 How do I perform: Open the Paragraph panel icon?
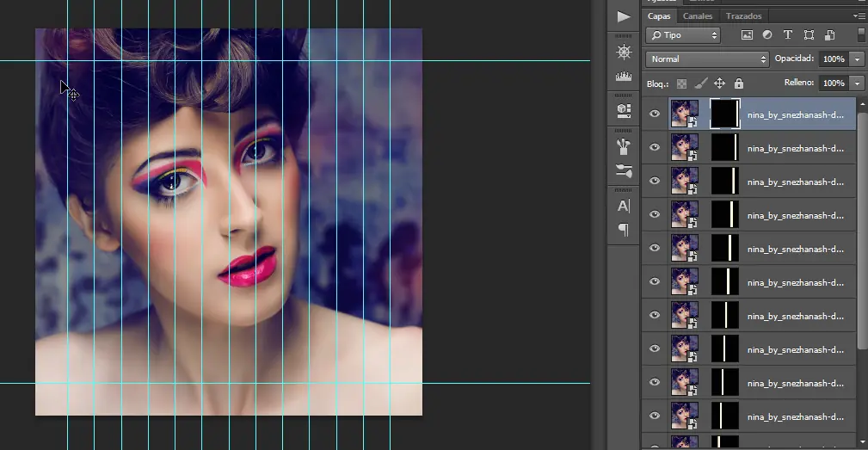(x=624, y=230)
